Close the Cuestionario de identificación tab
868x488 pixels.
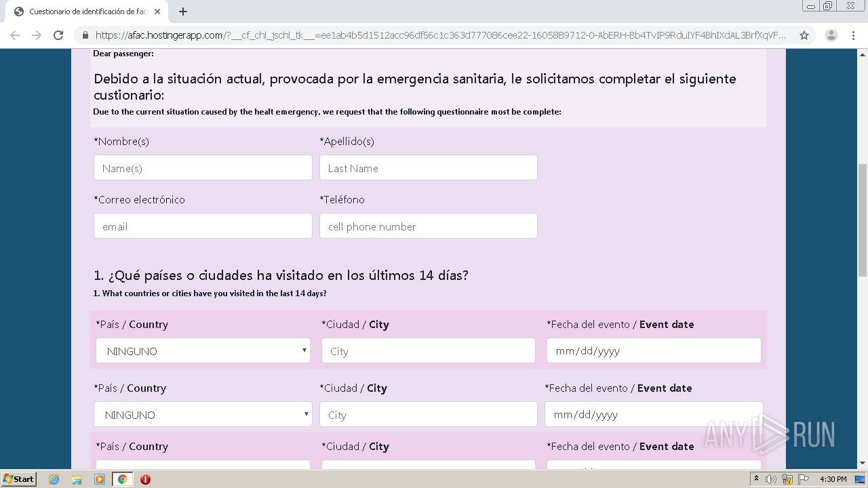pyautogui.click(x=157, y=12)
